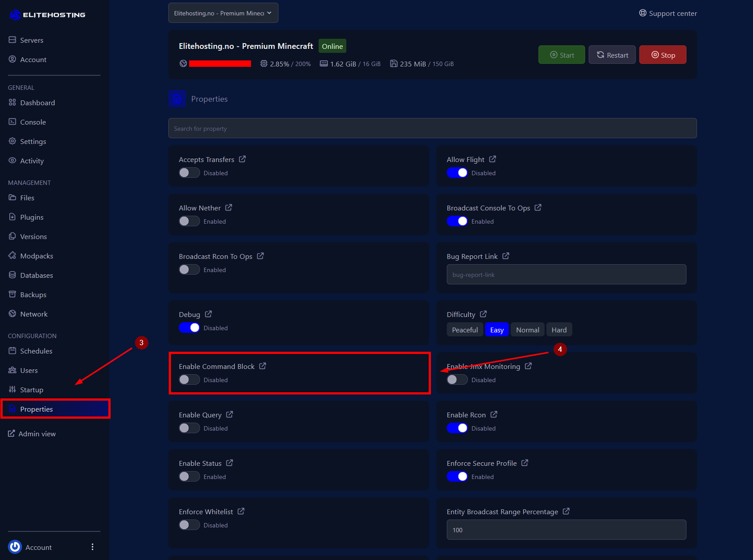Open the server selector dropdown
The image size is (753, 560).
[223, 13]
